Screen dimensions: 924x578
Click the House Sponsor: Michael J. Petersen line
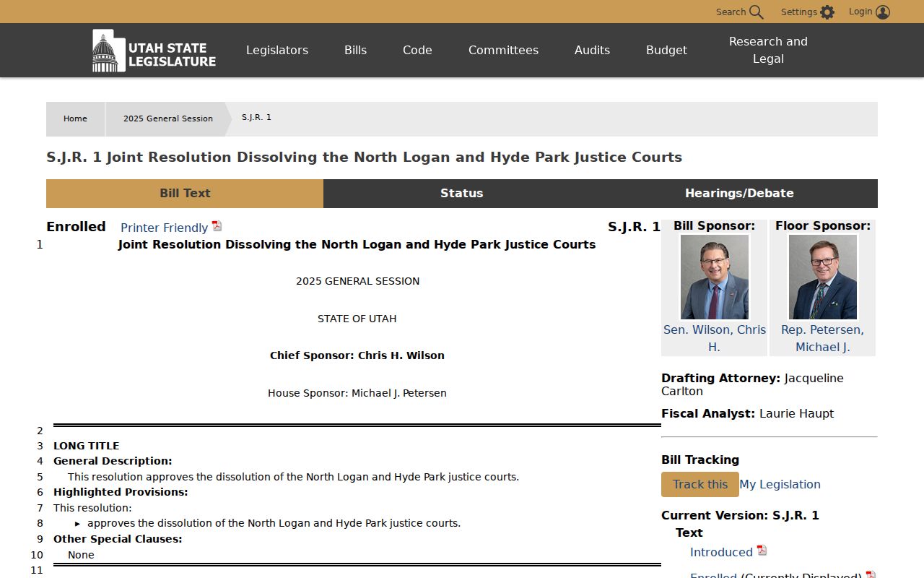357,393
